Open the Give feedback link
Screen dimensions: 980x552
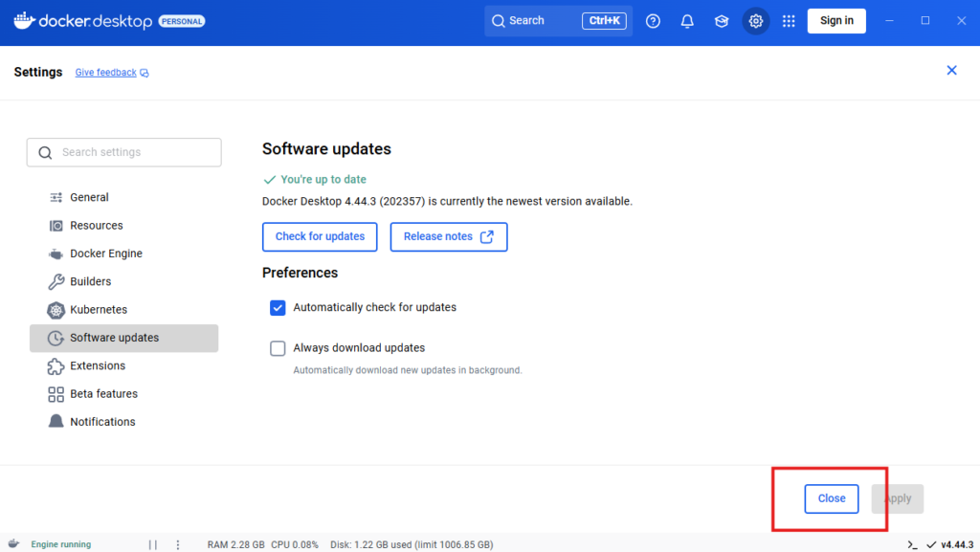tap(105, 73)
